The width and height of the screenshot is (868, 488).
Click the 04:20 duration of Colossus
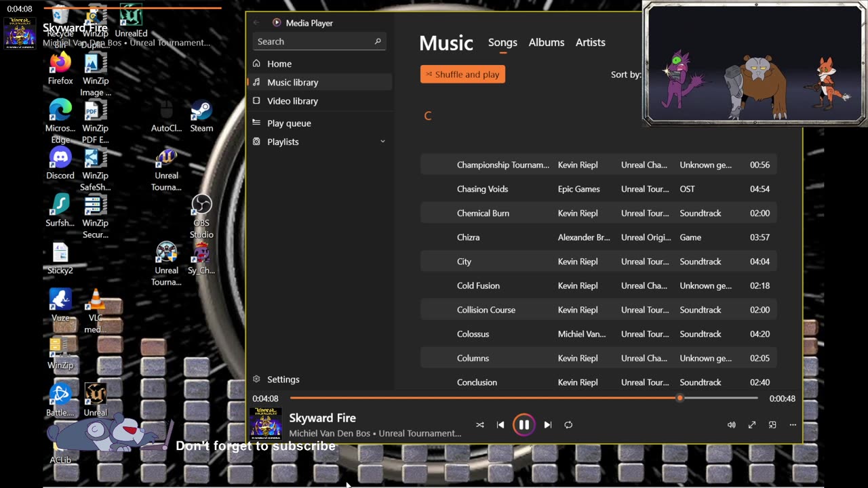pyautogui.click(x=759, y=334)
